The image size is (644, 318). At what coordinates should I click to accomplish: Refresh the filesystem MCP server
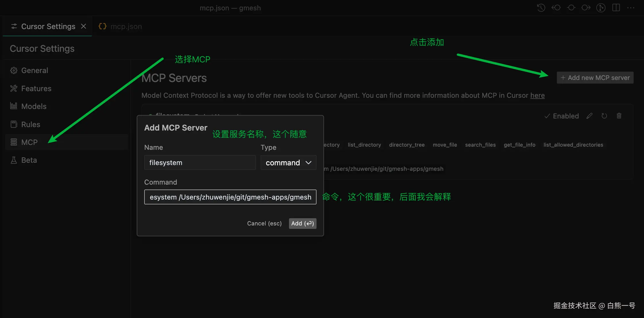tap(604, 116)
